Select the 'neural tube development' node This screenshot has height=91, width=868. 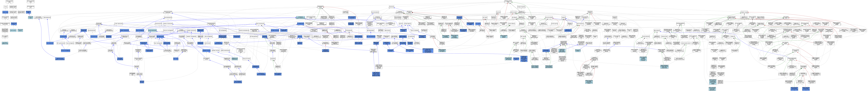click(114, 43)
